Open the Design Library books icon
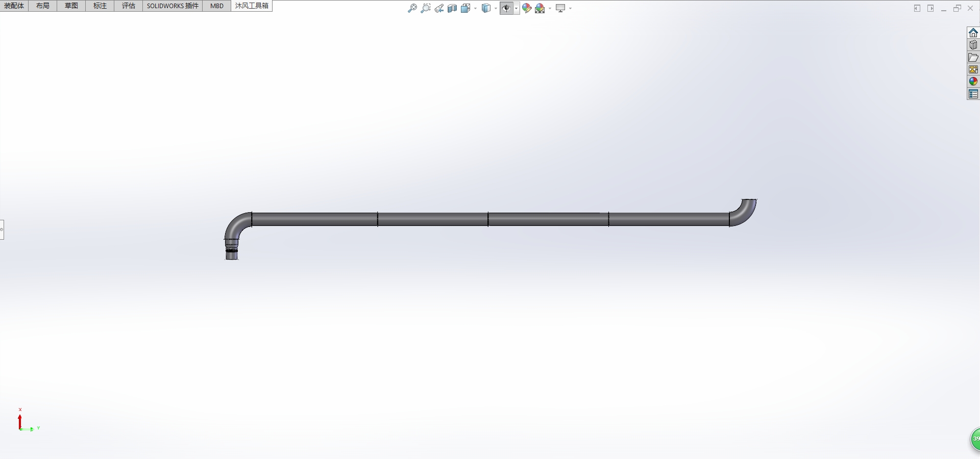The height and width of the screenshot is (459, 980). click(x=973, y=45)
